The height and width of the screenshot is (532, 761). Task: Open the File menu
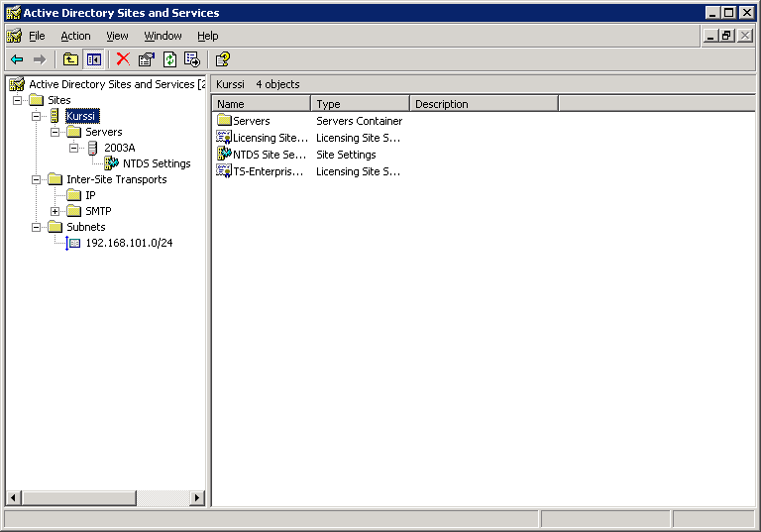point(37,36)
